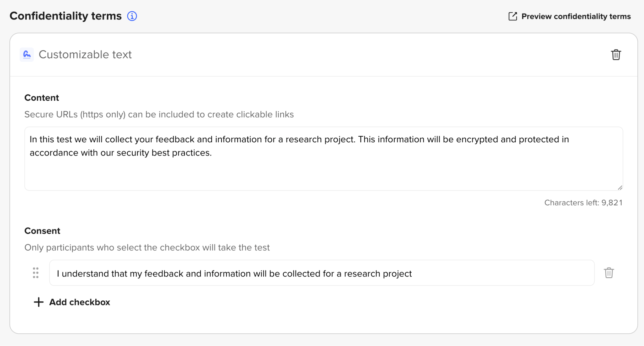The image size is (644, 346).
Task: Click the word 'accordance' in content text
Action: pos(54,153)
